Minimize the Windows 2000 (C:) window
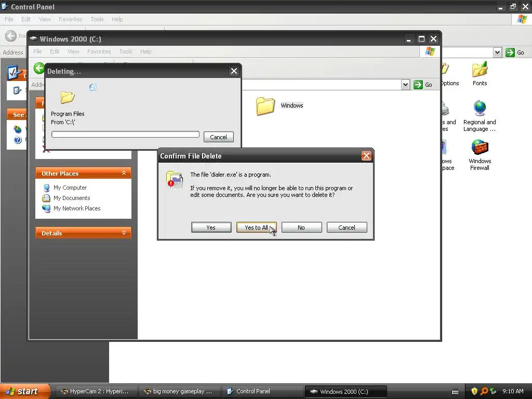The image size is (532, 399). pos(409,39)
